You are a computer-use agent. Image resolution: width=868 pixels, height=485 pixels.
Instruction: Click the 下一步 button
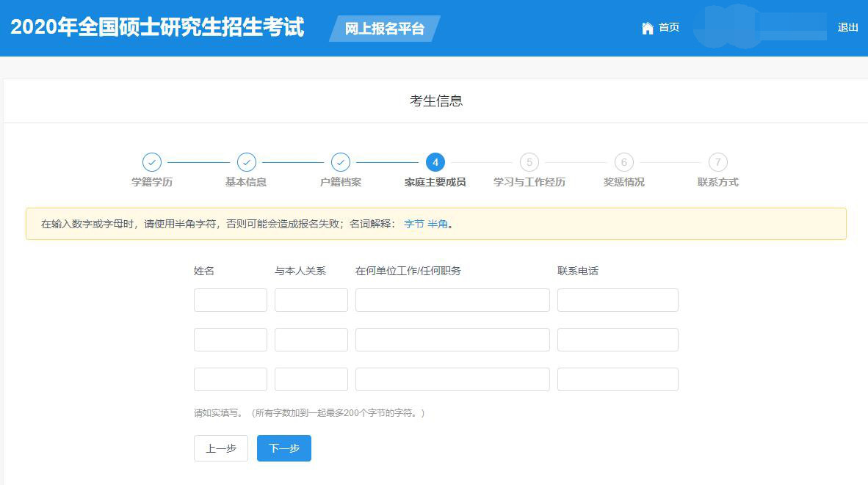pyautogui.click(x=283, y=448)
